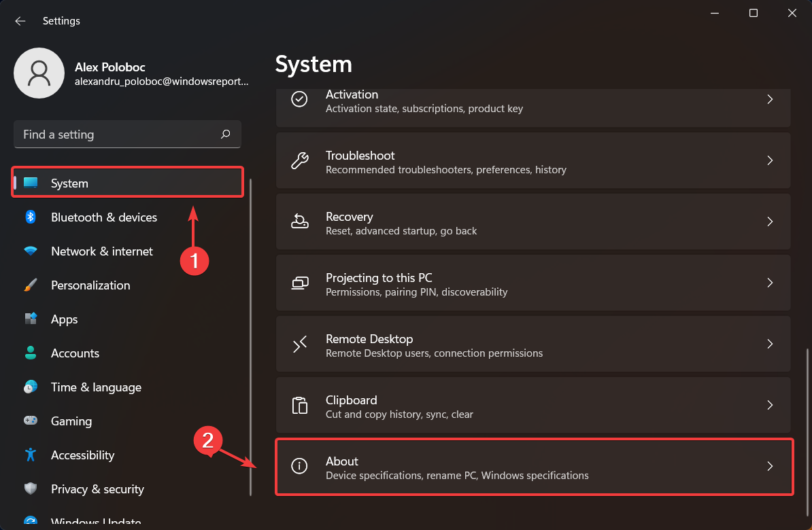Click Alex Poloboc account name
The image size is (812, 530).
click(x=110, y=67)
